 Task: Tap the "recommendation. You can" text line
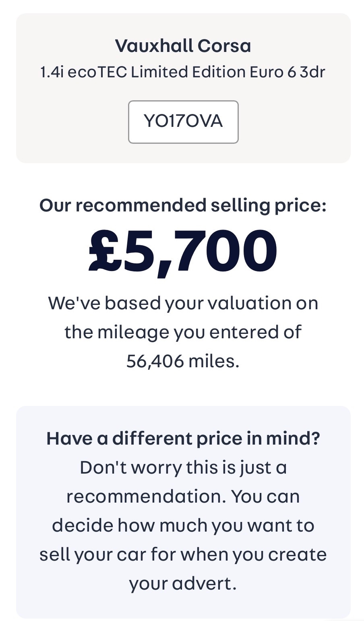[183, 497]
